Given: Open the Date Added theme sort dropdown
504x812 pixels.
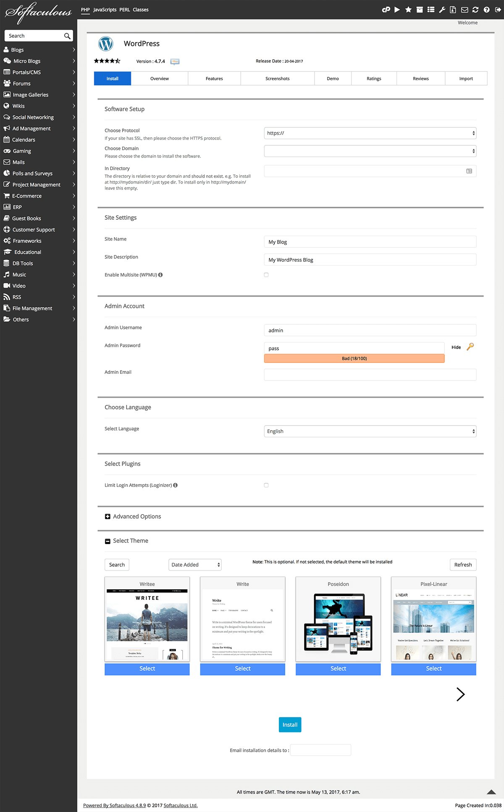Looking at the screenshot, I should [x=195, y=565].
